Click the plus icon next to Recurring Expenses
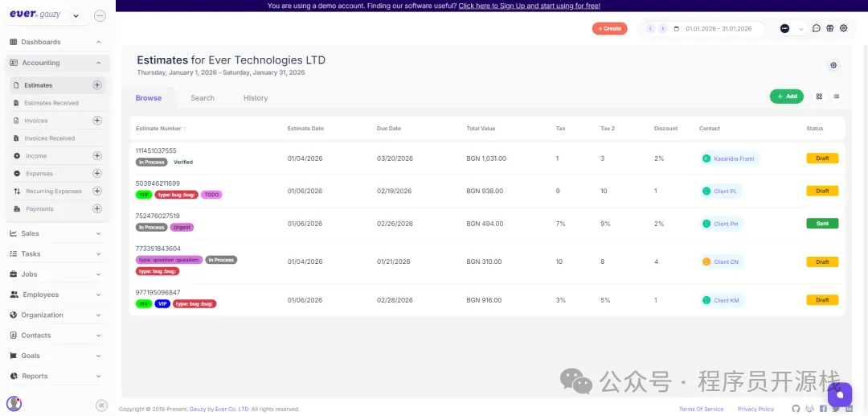 coord(97,192)
